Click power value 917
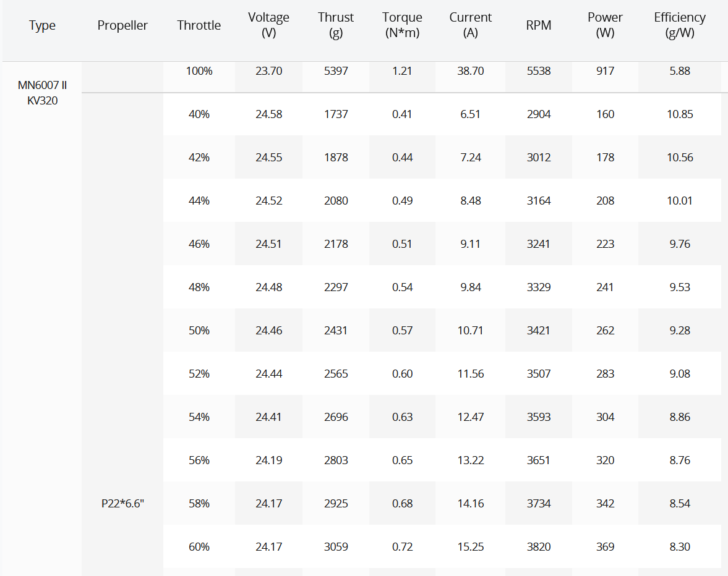 (605, 71)
